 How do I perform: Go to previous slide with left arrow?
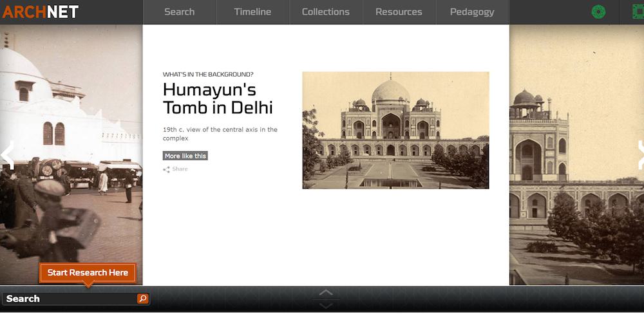click(7, 155)
